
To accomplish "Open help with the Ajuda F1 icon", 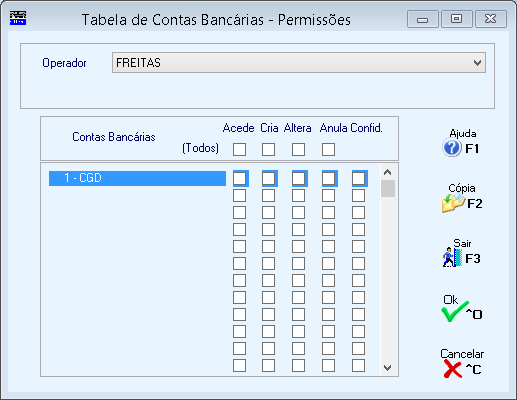I will 452,148.
